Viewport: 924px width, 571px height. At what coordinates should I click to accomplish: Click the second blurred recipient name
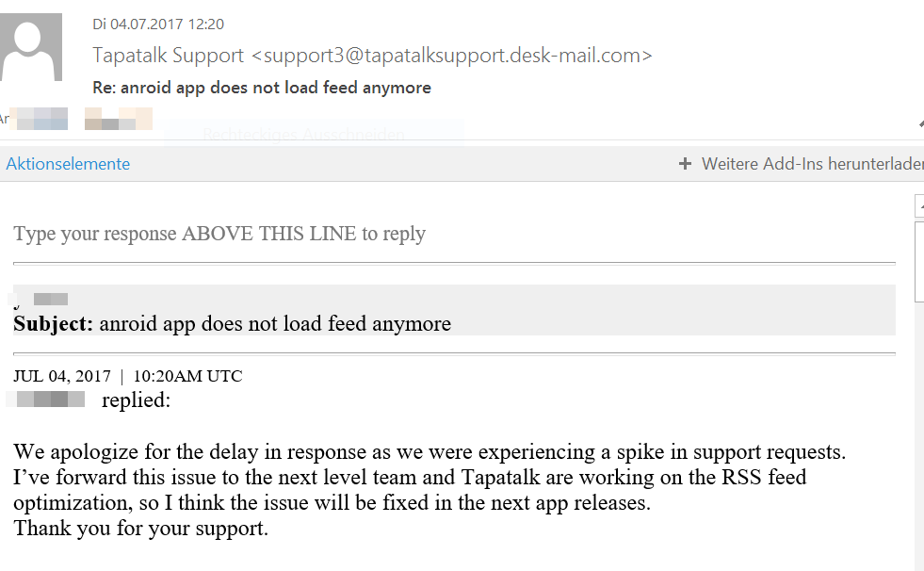point(119,119)
